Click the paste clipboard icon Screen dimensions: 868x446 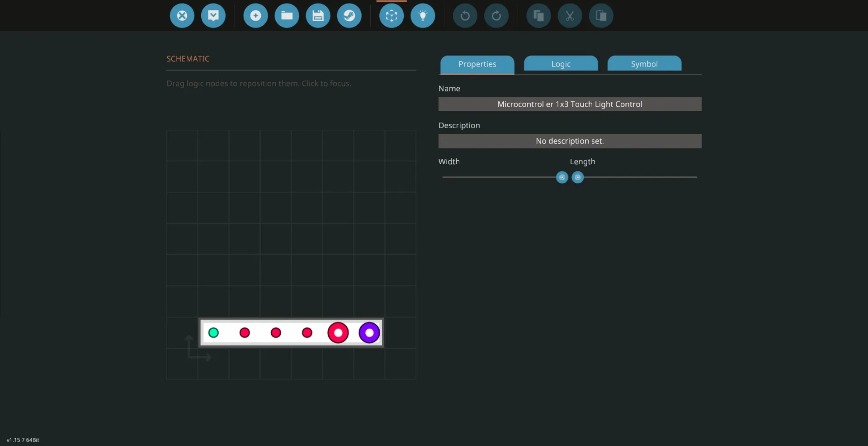click(601, 16)
